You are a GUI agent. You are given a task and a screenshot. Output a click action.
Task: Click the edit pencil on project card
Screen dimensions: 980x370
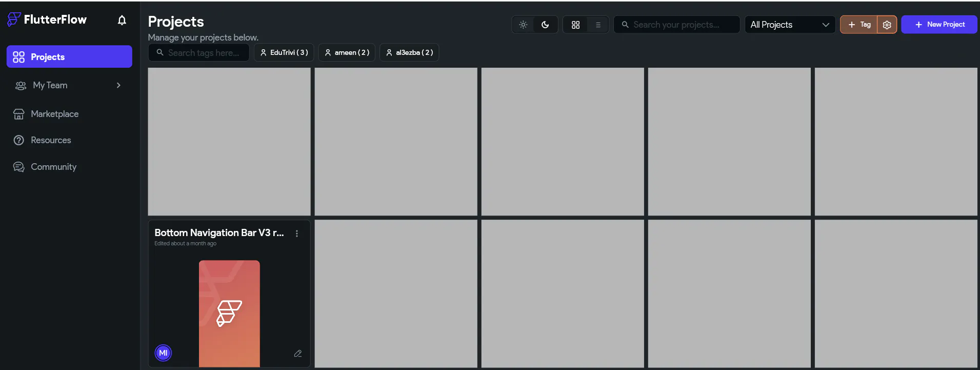[298, 354]
